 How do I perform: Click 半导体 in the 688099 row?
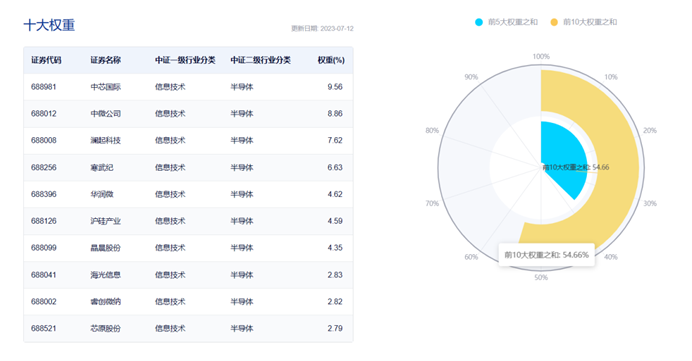coord(242,248)
